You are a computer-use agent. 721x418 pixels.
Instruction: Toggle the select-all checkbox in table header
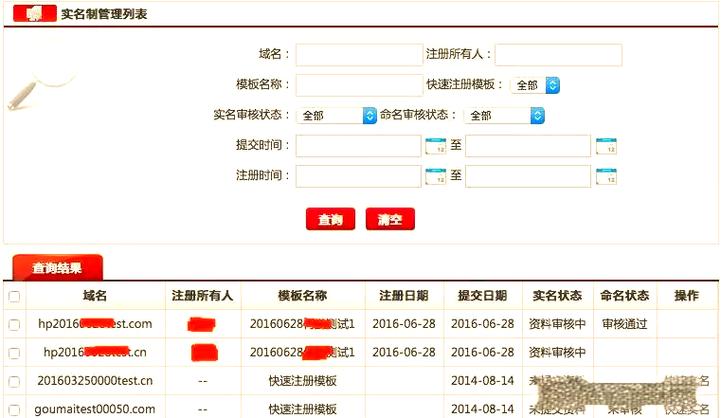point(14,296)
